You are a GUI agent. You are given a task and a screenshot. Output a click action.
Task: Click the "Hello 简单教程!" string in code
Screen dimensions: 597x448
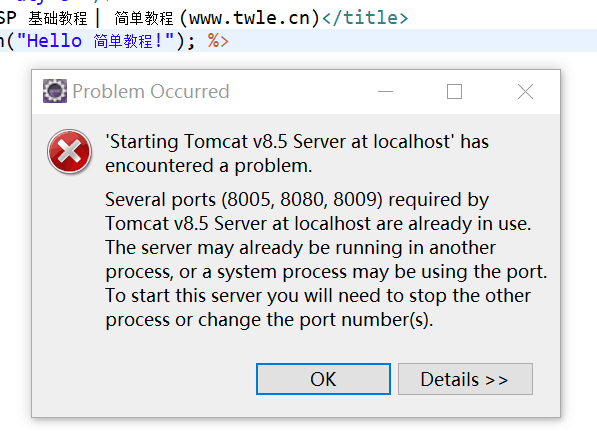(x=96, y=41)
